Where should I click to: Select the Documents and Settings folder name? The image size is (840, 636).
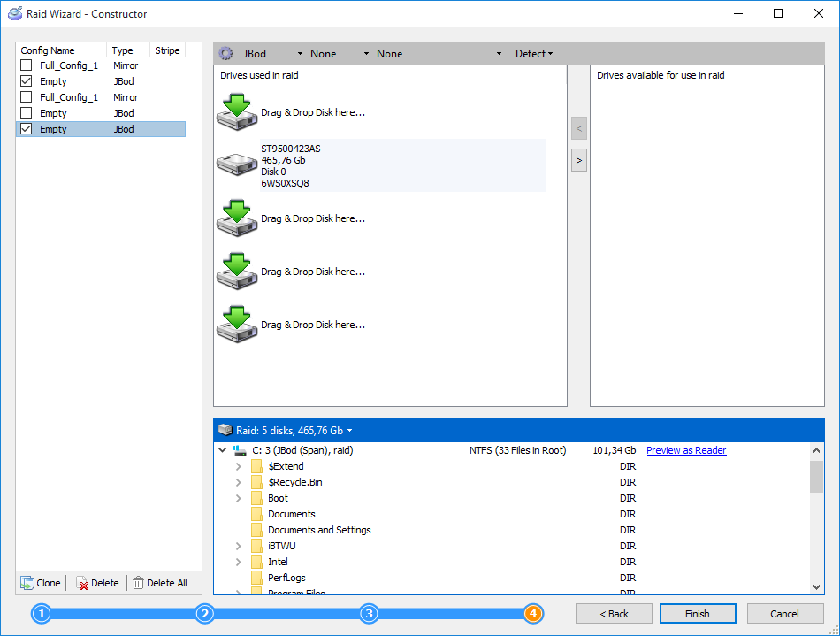coord(319,530)
